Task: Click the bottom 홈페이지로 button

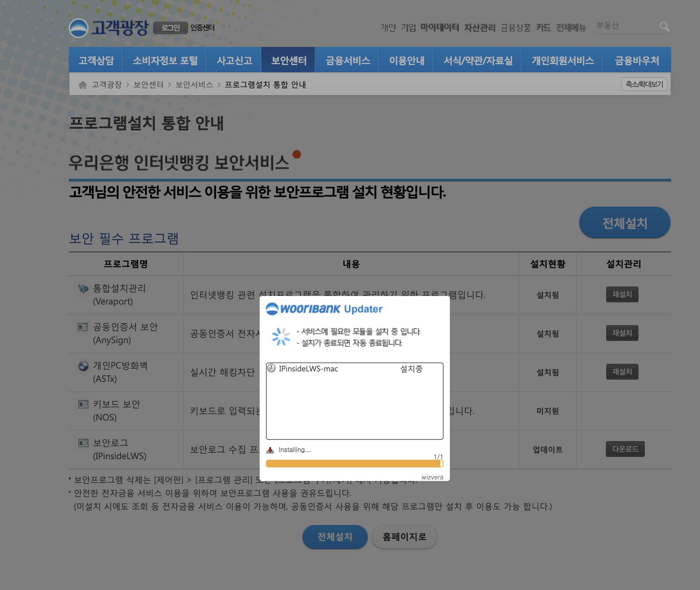Action: coord(404,536)
